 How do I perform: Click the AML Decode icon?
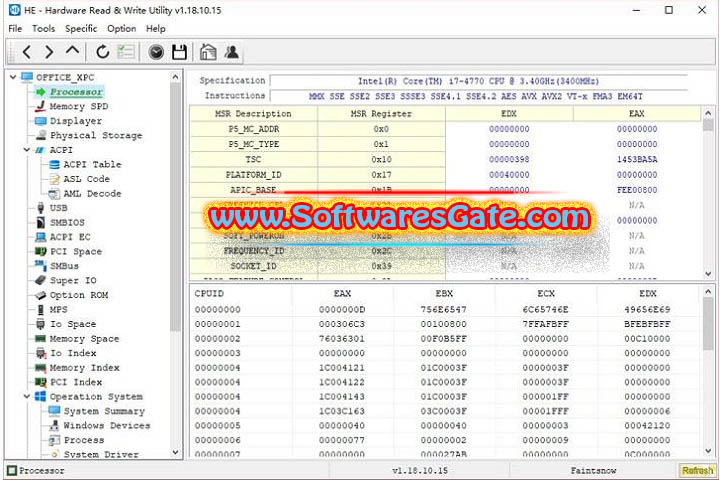(54, 193)
